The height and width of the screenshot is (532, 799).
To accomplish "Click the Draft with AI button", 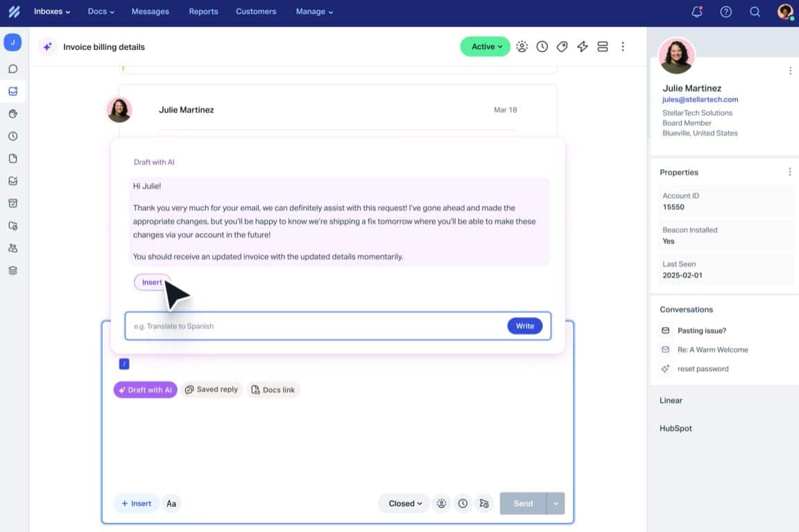I will 145,390.
